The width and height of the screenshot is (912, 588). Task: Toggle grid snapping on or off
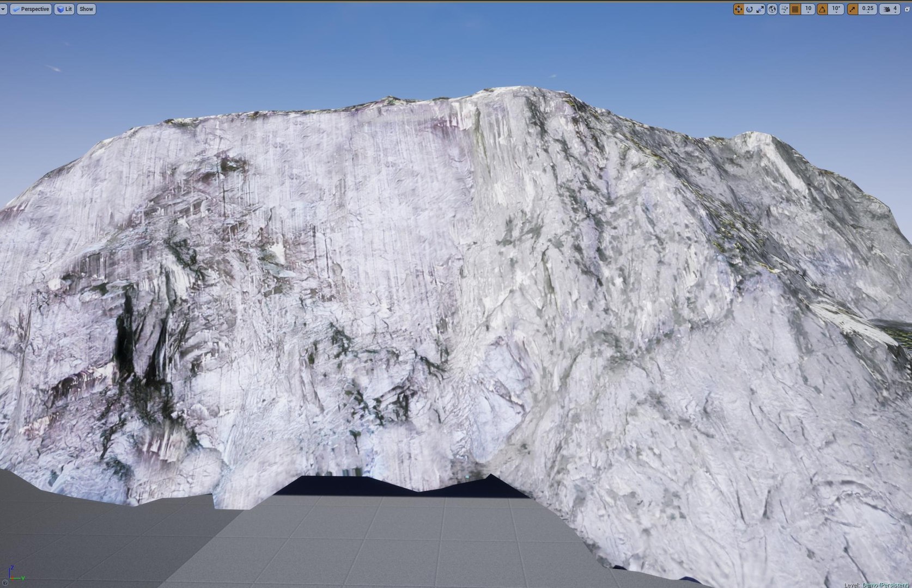click(795, 9)
